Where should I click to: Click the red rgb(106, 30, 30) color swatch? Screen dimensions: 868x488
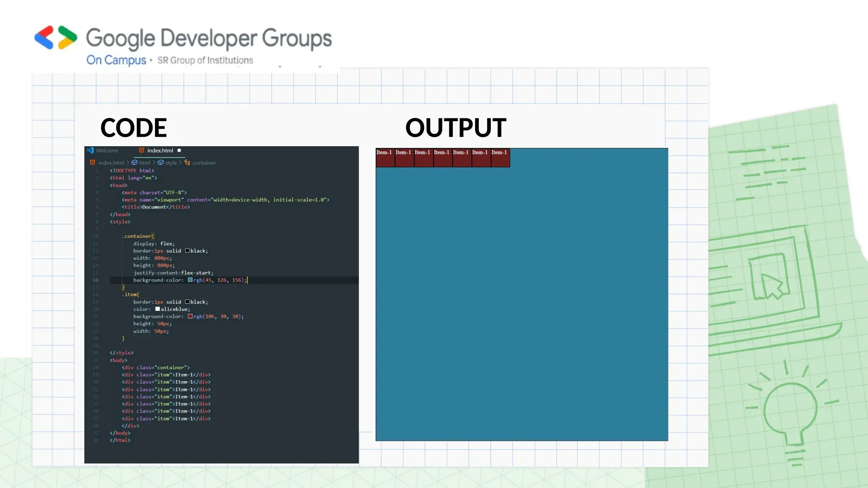[190, 316]
